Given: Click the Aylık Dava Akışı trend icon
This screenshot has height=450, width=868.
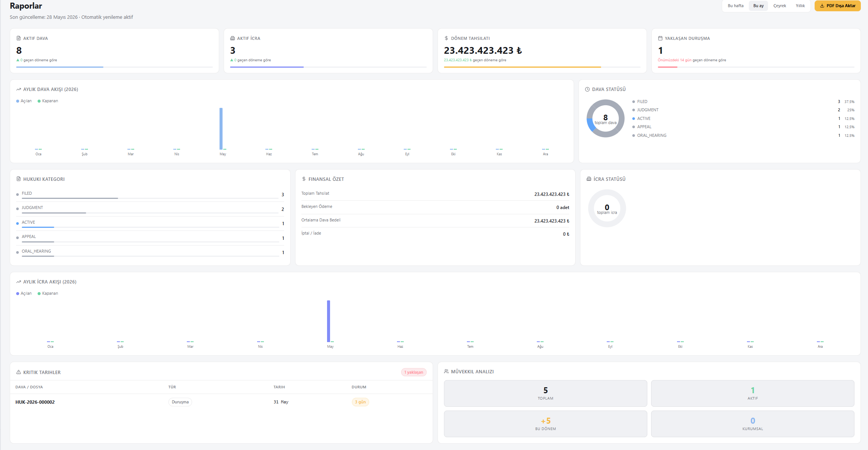Looking at the screenshot, I should pos(18,89).
